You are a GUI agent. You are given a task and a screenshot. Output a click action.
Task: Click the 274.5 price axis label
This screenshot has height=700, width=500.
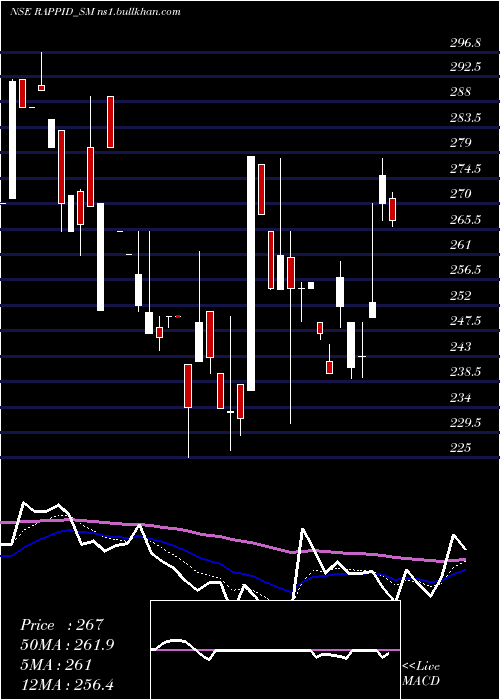click(x=465, y=169)
